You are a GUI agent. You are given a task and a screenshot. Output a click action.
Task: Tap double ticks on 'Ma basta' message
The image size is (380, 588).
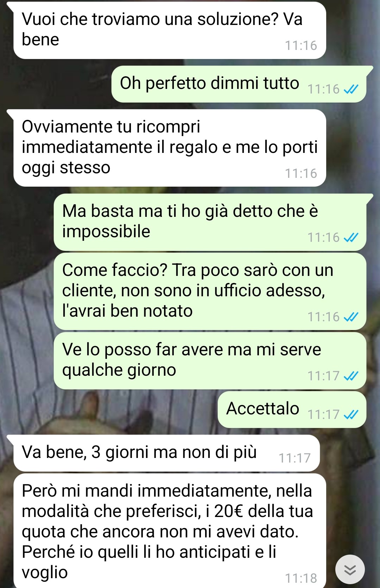tap(350, 238)
